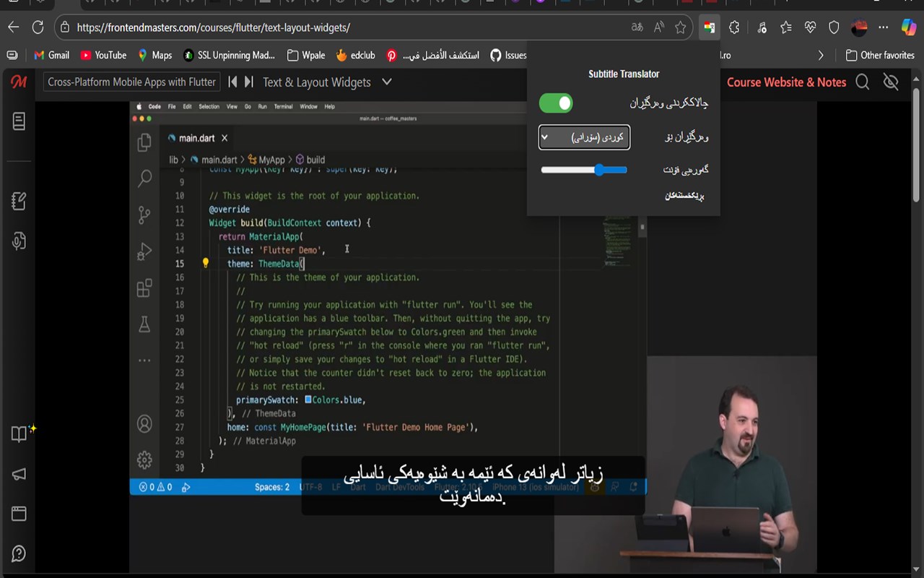This screenshot has height=578, width=924.
Task: Click the browser translate page icon
Action: 637,27
